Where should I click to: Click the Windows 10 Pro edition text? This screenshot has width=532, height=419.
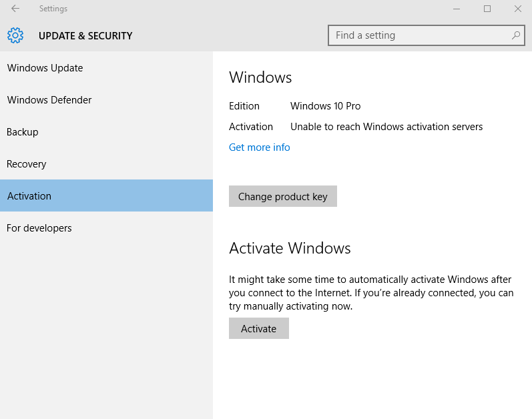coord(325,106)
